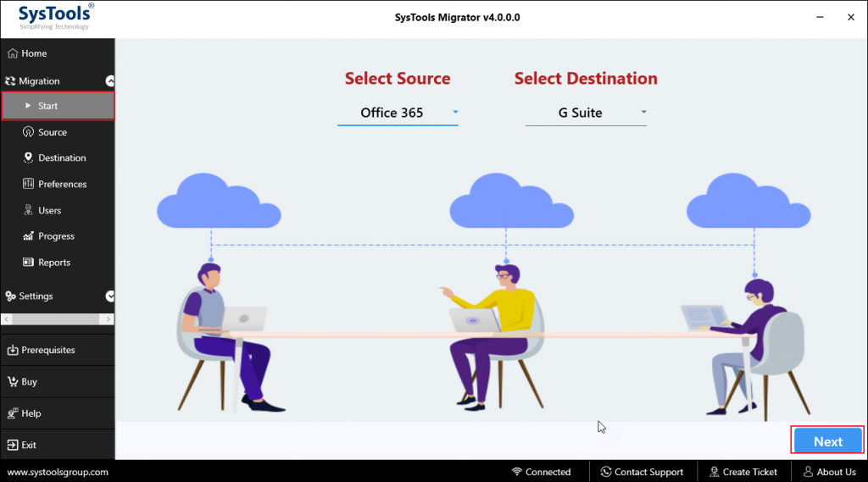Click the sidebar scrollbar right arrow

pyautogui.click(x=108, y=319)
